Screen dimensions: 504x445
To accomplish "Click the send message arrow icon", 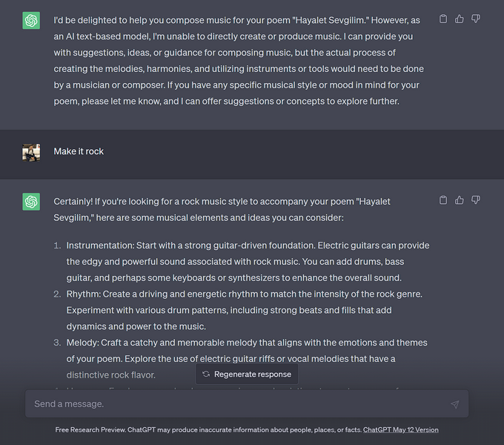I will tap(454, 404).
